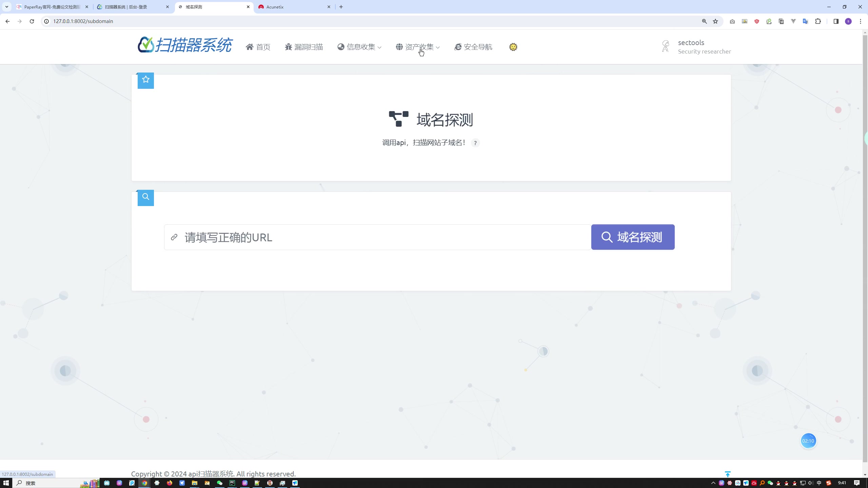Close the 域名探测 browser tab
This screenshot has width=868, height=488.
[248, 7]
